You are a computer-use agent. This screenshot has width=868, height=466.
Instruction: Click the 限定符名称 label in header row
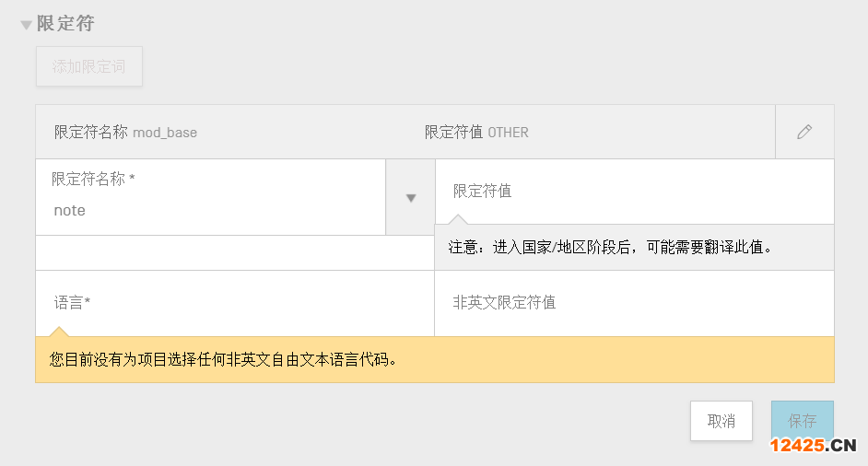point(90,132)
